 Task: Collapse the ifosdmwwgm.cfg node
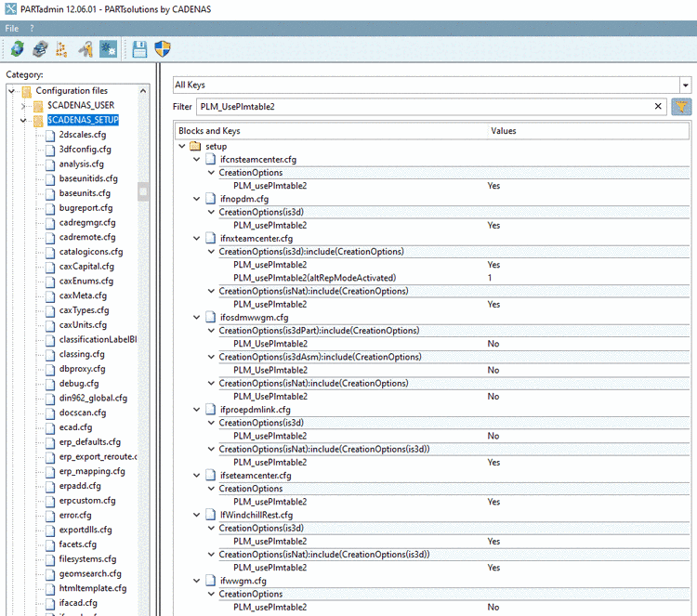tap(196, 318)
